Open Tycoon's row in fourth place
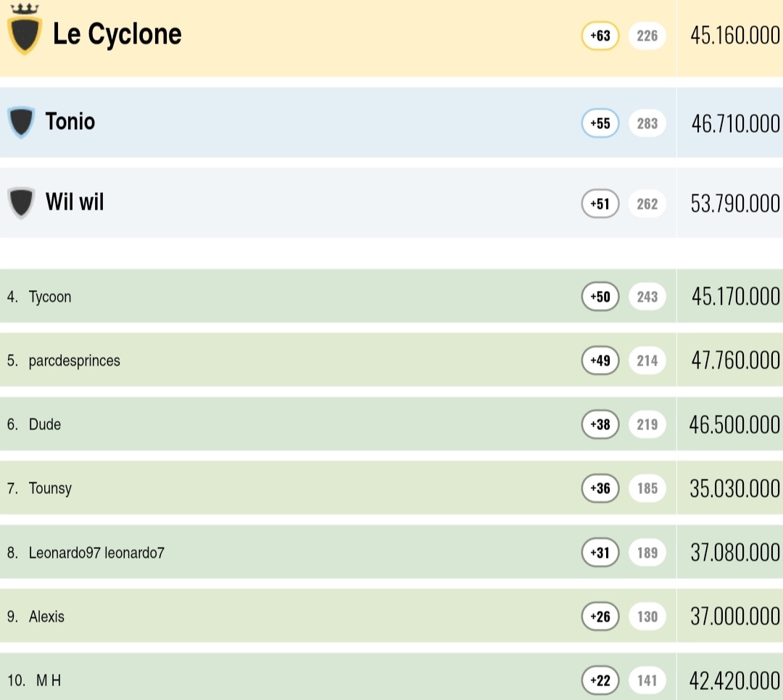 [x=50, y=297]
